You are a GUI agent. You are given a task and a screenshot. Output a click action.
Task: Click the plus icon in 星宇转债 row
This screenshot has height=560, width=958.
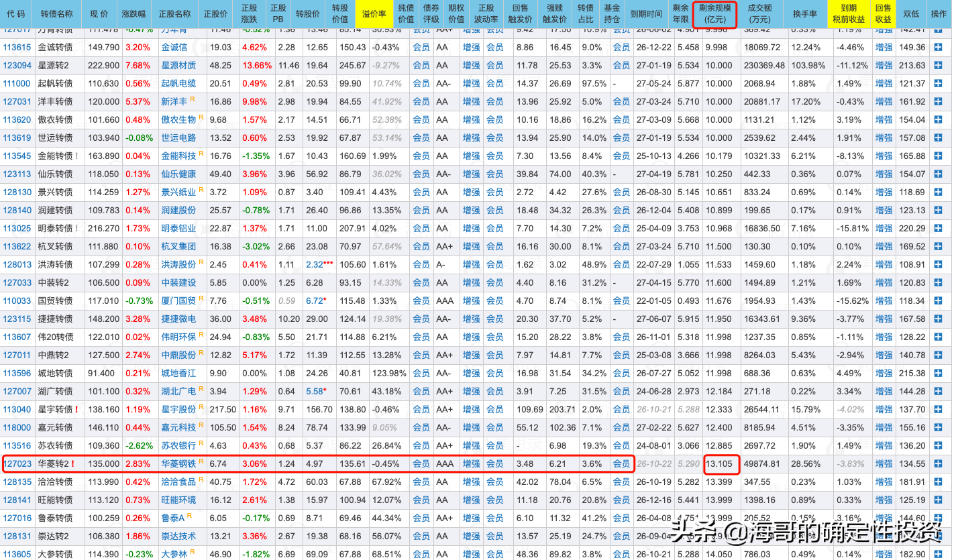click(938, 409)
